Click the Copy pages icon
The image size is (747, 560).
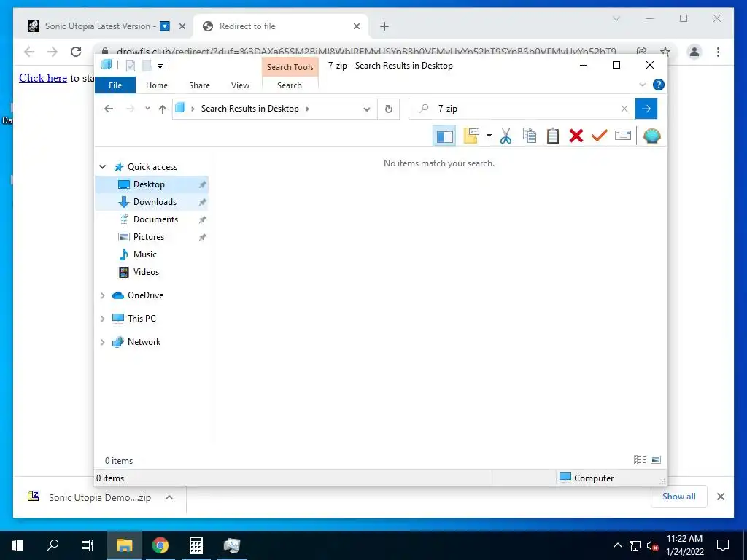pyautogui.click(x=530, y=136)
